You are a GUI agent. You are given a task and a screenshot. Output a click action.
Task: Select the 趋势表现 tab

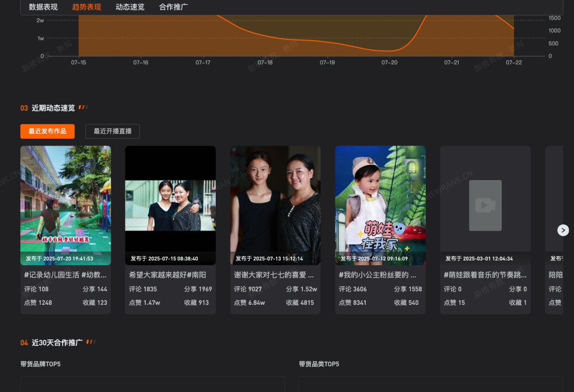[87, 7]
